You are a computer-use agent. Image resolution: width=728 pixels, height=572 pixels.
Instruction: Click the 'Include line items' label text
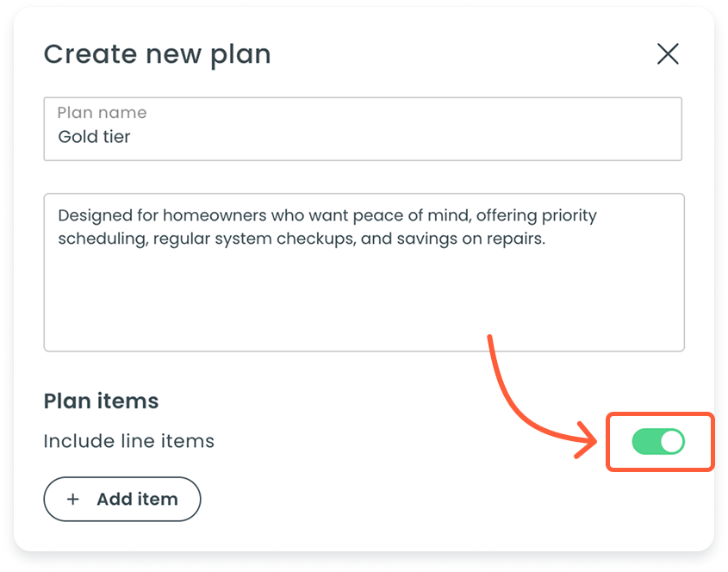point(128,441)
